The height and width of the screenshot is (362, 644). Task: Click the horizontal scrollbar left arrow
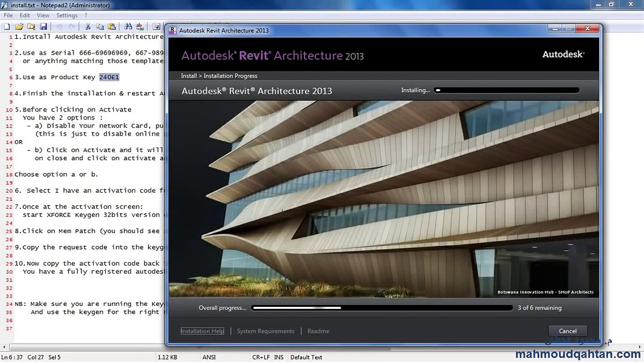click(x=4, y=347)
